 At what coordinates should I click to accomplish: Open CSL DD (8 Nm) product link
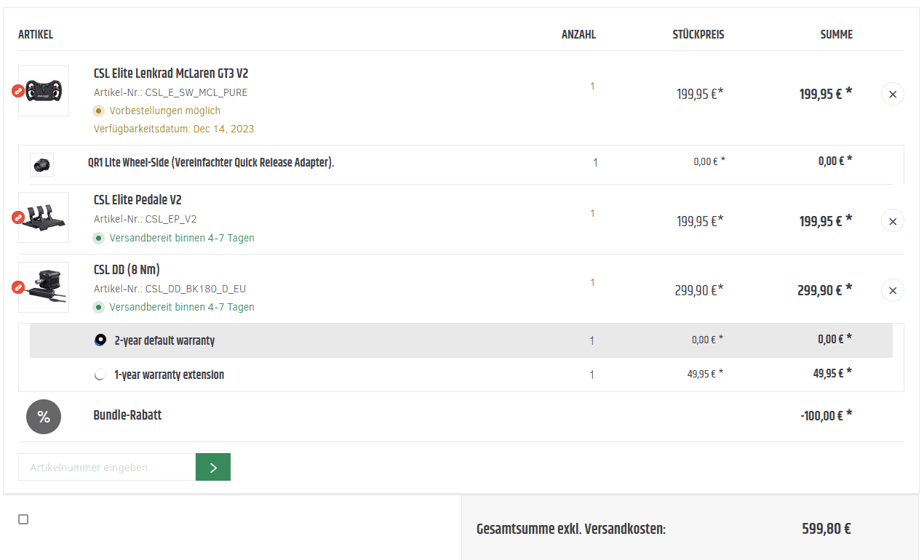tap(127, 270)
